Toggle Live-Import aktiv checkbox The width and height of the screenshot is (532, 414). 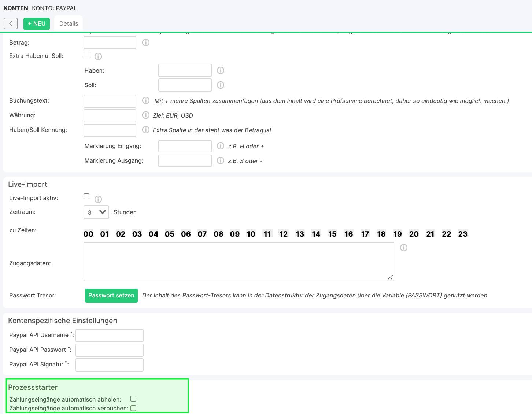(86, 196)
